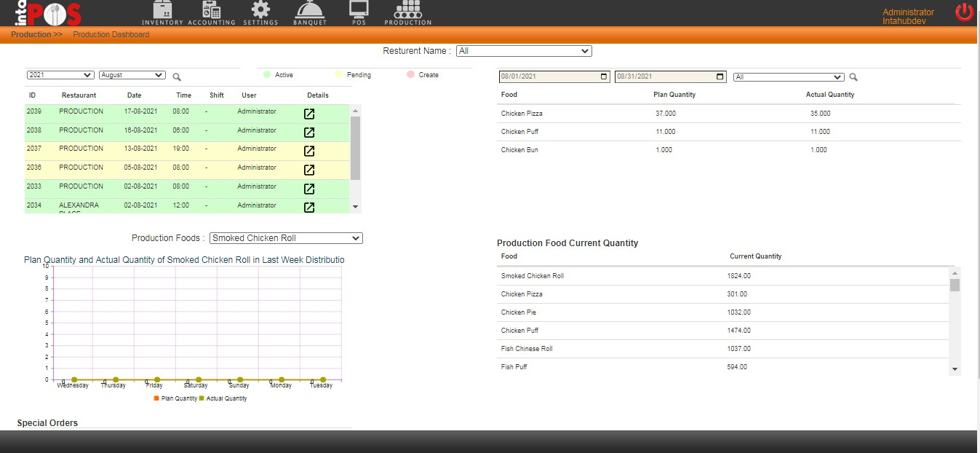This screenshot has width=980, height=453.
Task: Open the Production menu in top bar
Action: tap(408, 12)
